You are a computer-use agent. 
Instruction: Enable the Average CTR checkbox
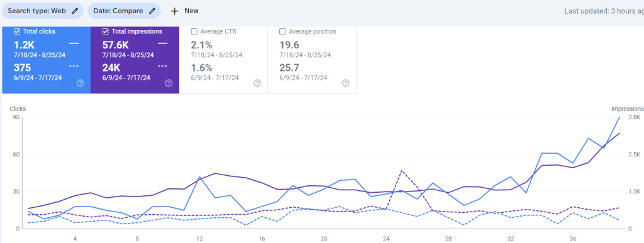point(194,31)
